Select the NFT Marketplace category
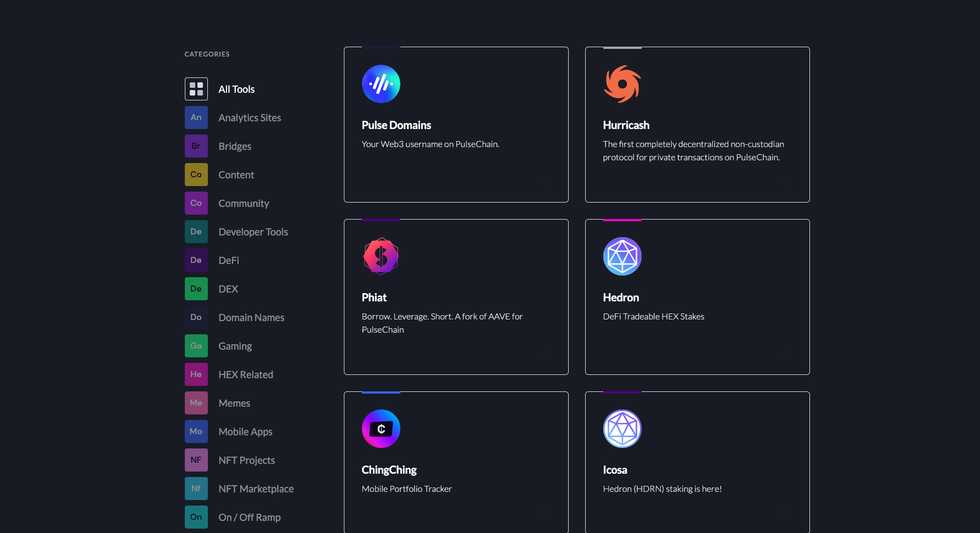Image resolution: width=980 pixels, height=533 pixels. click(256, 488)
